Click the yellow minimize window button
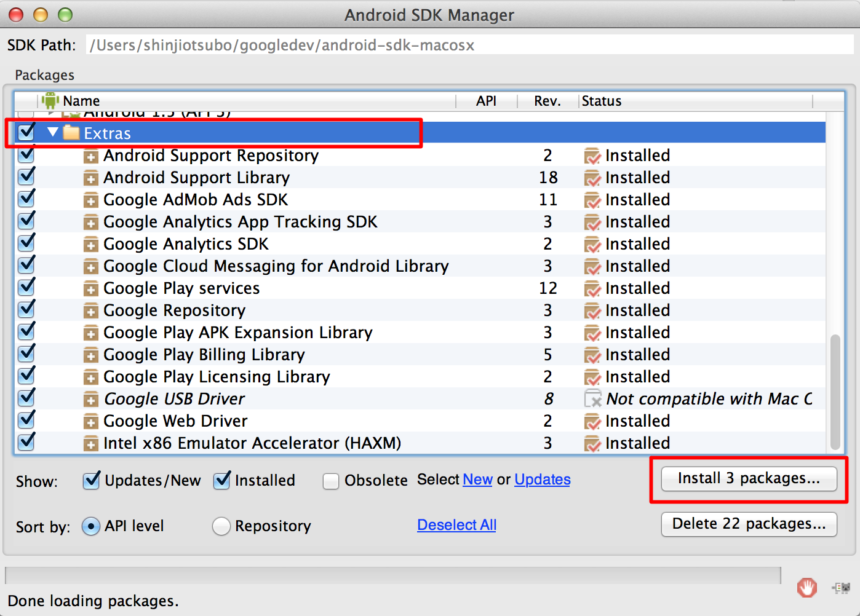This screenshot has height=616, width=860. click(41, 15)
